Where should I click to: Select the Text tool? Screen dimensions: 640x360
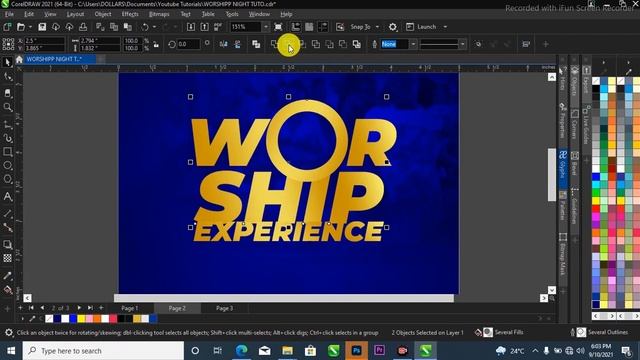7,197
